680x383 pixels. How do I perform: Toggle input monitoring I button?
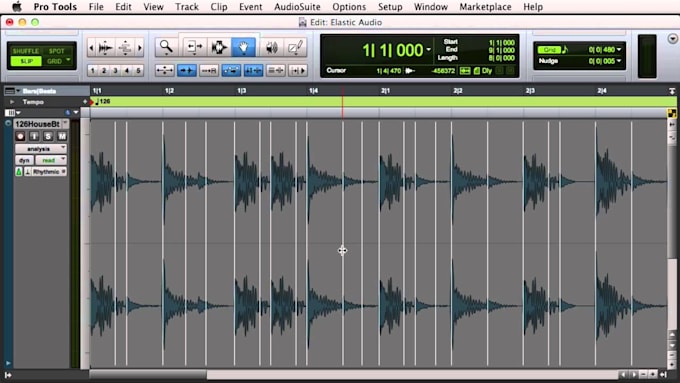pyautogui.click(x=34, y=136)
